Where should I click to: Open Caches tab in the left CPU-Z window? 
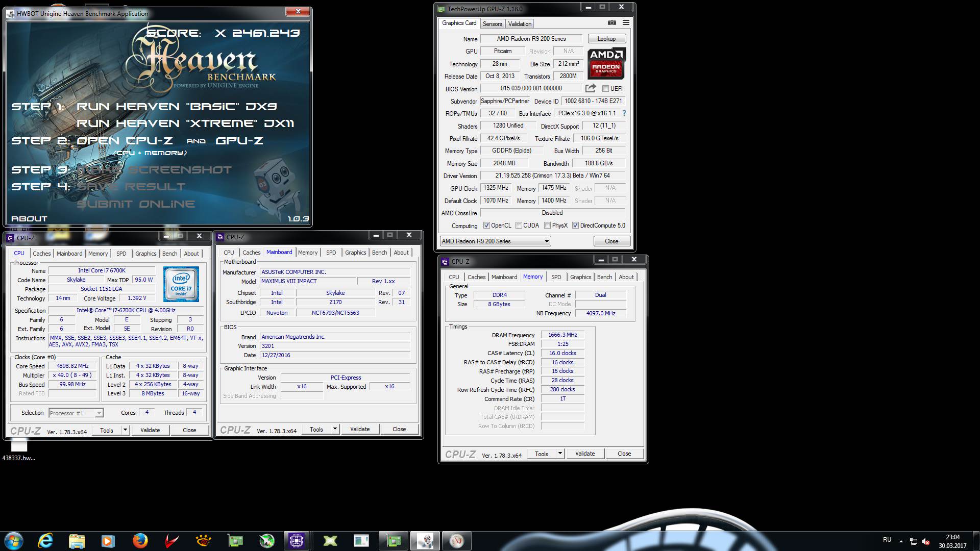(42, 254)
